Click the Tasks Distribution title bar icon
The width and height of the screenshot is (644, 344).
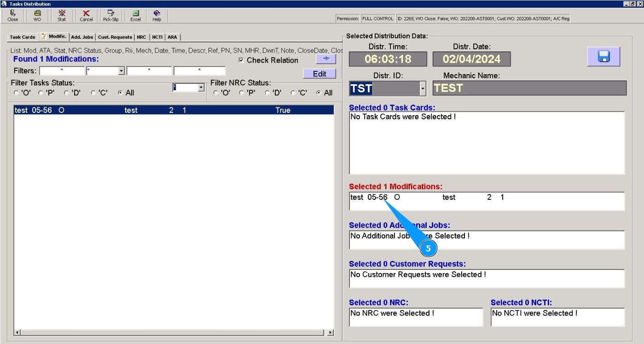(x=4, y=4)
